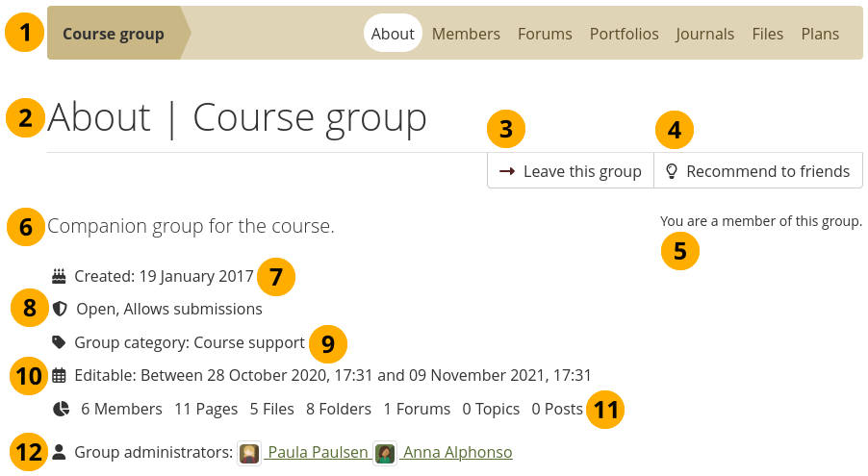Viewport: 868px width, 476px height.
Task: Click the Course group navigation heading
Action: tap(114, 34)
